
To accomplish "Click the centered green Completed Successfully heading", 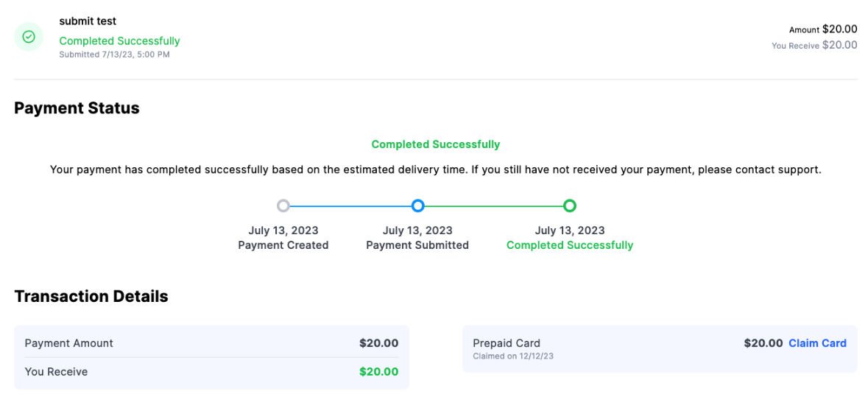I will [x=436, y=144].
